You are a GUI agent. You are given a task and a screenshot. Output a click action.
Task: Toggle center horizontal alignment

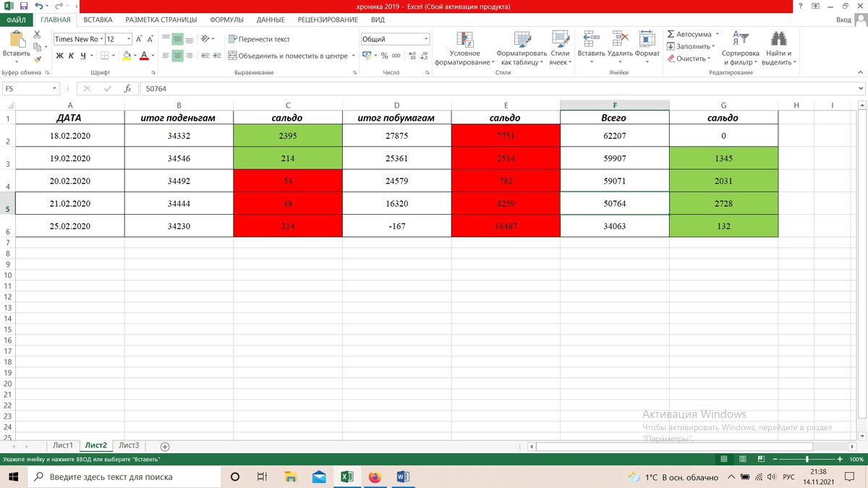pyautogui.click(x=177, y=56)
